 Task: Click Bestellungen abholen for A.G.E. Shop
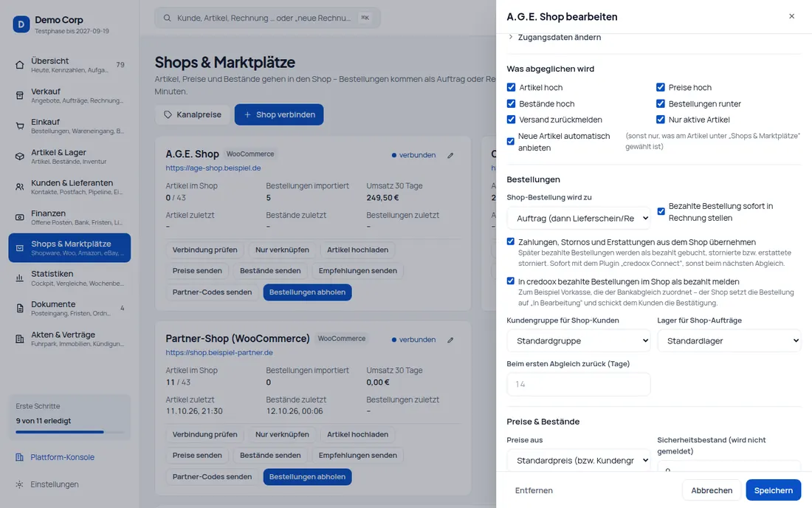pyautogui.click(x=307, y=292)
